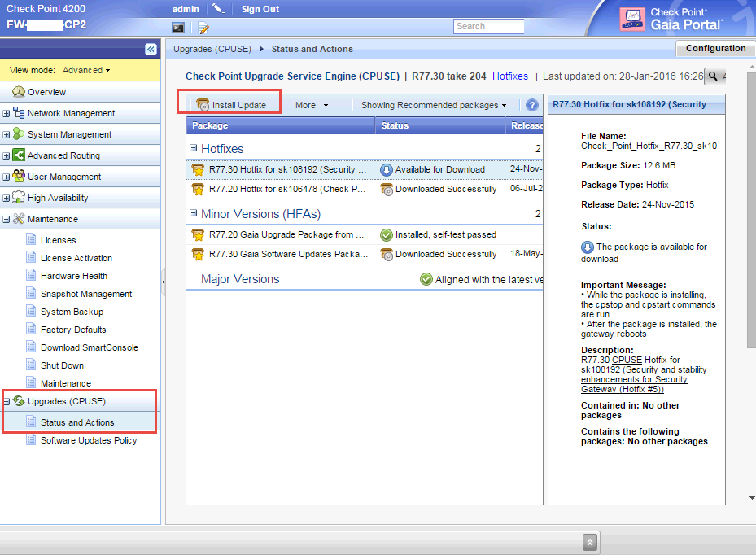Click the Licenses page icon
Viewport: 756px width, 555px height.
click(31, 239)
